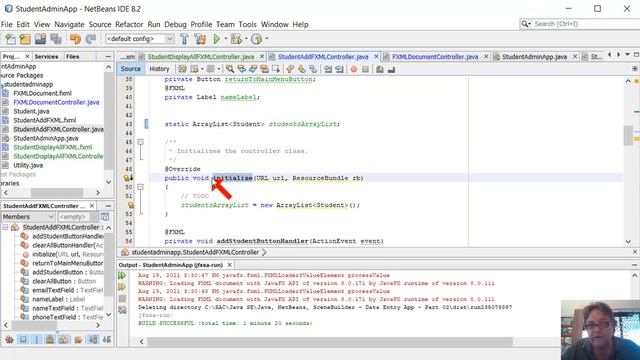
Task: Click the Projects panel horizontal scrollbar
Action: pos(57,193)
